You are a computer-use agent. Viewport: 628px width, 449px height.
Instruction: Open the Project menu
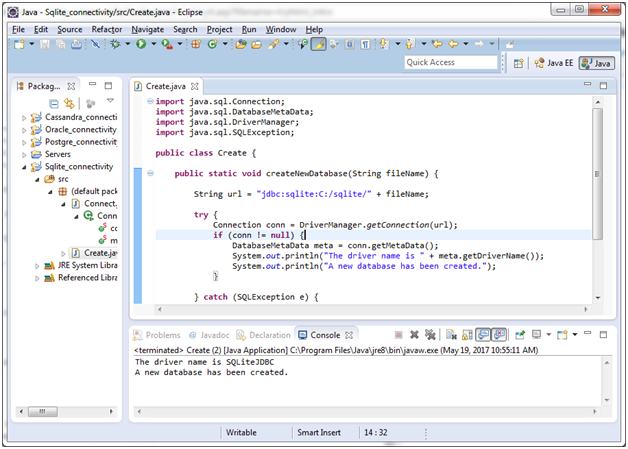pos(219,29)
